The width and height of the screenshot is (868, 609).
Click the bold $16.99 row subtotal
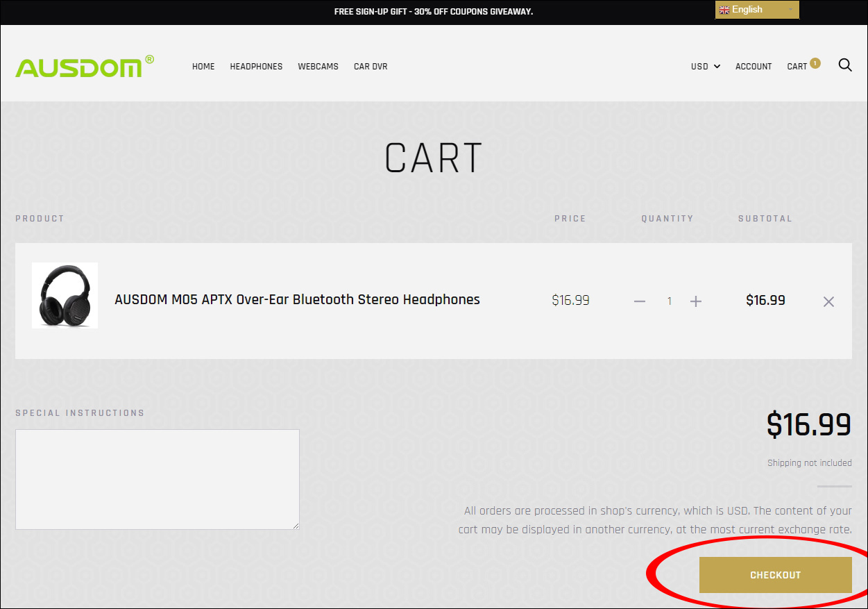point(765,301)
